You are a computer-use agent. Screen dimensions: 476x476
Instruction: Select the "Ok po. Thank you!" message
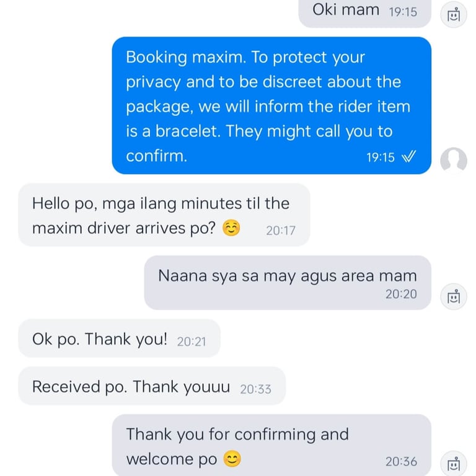(x=119, y=338)
